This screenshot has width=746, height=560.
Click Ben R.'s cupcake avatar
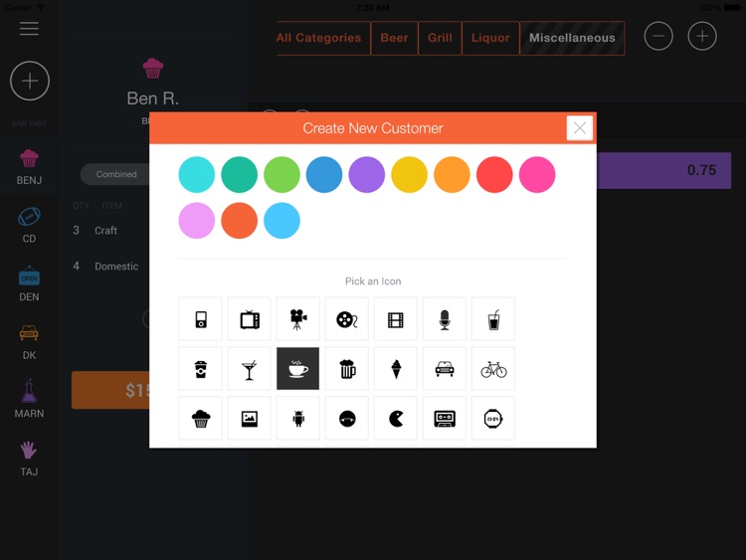click(x=153, y=68)
